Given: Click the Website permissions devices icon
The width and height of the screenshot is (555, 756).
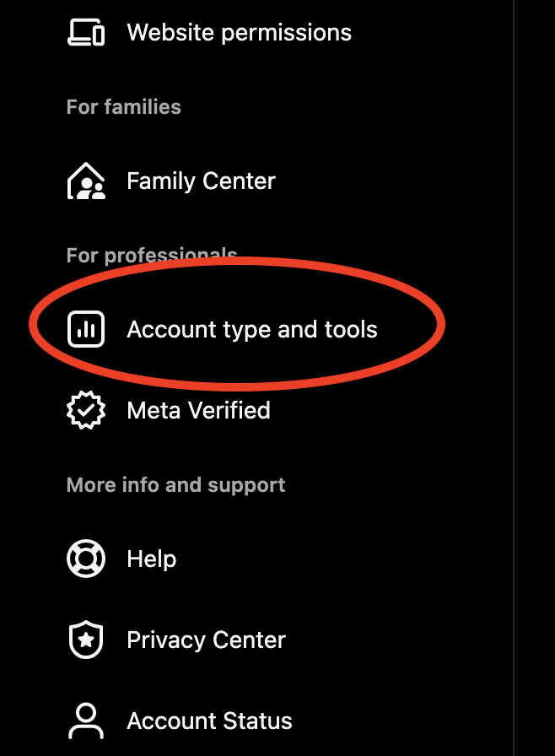Looking at the screenshot, I should [85, 33].
